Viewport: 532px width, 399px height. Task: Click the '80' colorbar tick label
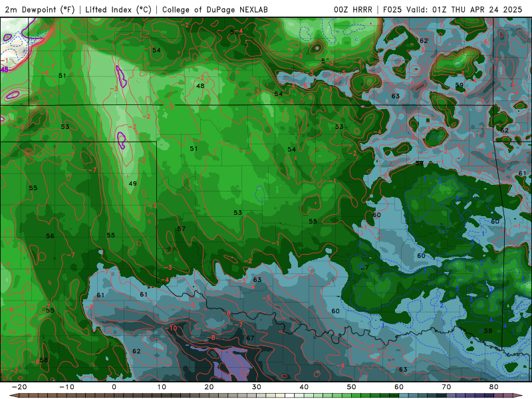pyautogui.click(x=494, y=387)
